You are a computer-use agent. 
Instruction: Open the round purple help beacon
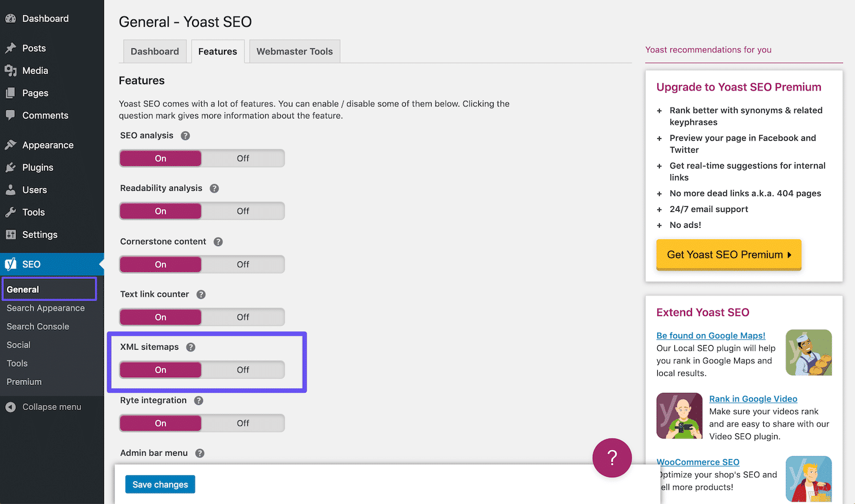click(612, 458)
